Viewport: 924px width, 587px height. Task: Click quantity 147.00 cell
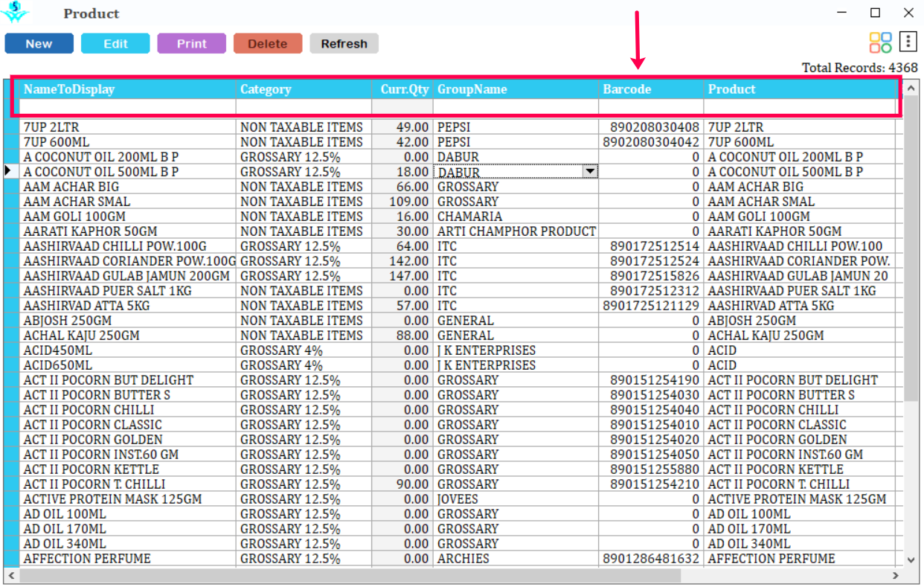point(402,276)
